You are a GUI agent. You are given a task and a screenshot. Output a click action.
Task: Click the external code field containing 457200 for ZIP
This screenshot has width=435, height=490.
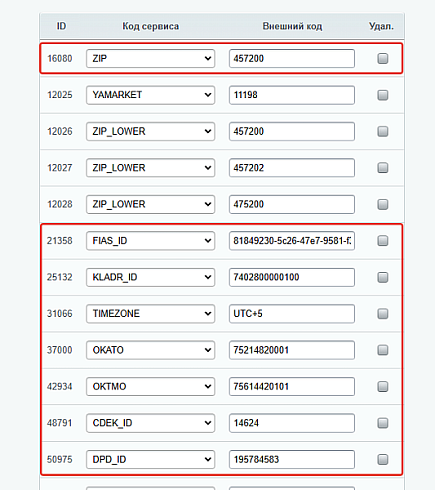tap(292, 59)
